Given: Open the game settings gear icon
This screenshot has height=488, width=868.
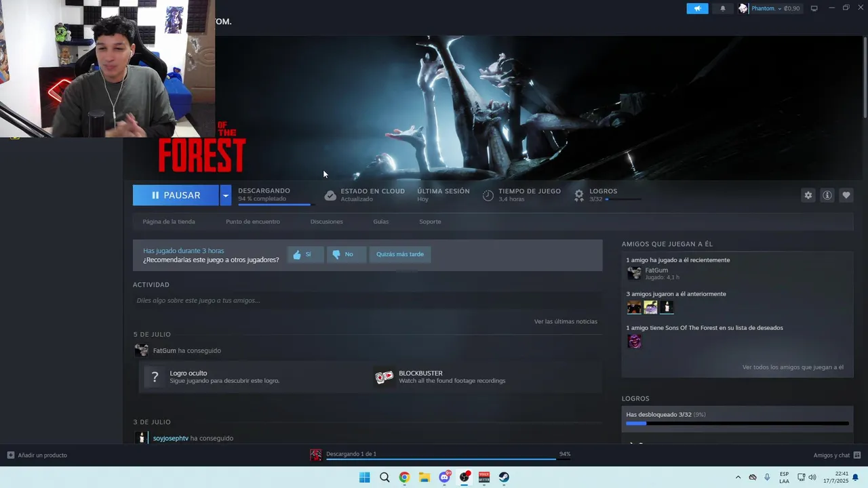Looking at the screenshot, I should pyautogui.click(x=808, y=195).
